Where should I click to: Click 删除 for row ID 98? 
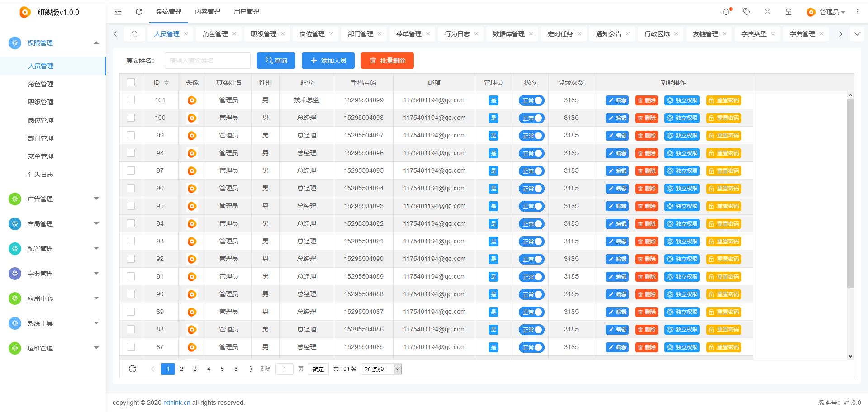click(x=647, y=153)
